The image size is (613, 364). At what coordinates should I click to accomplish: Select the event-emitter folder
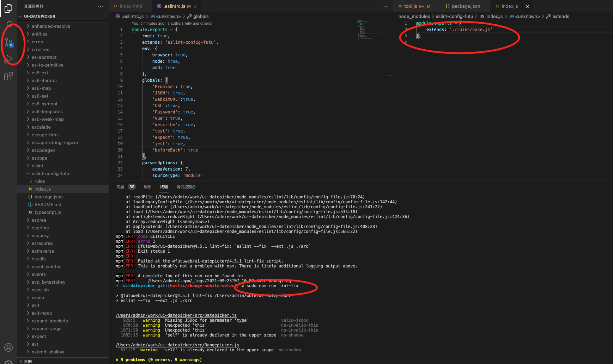63,266
